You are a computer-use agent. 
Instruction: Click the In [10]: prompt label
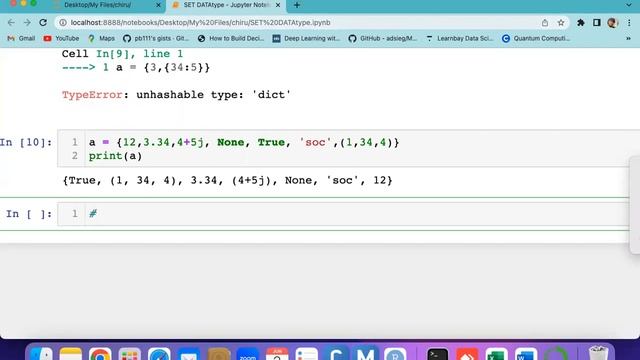[x=27, y=142]
